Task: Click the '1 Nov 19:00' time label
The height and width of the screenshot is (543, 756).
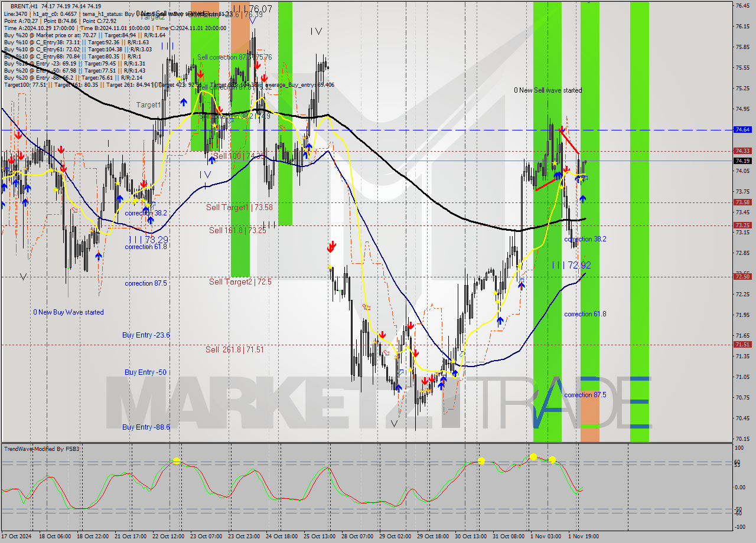Action: point(584,537)
